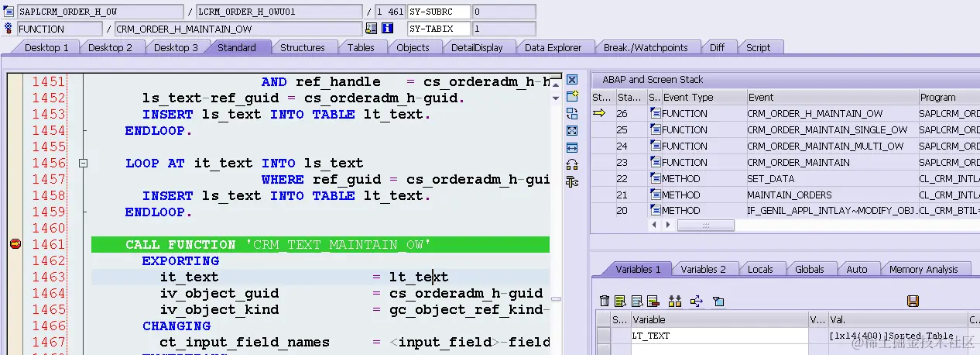Click stack table horizontal scroll right arrow
This screenshot has width=980, height=355.
667,225
